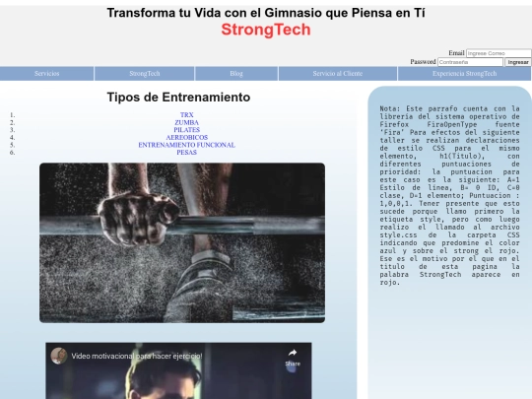Follow the PILATES training link
The width and height of the screenshot is (532, 399).
(x=186, y=130)
